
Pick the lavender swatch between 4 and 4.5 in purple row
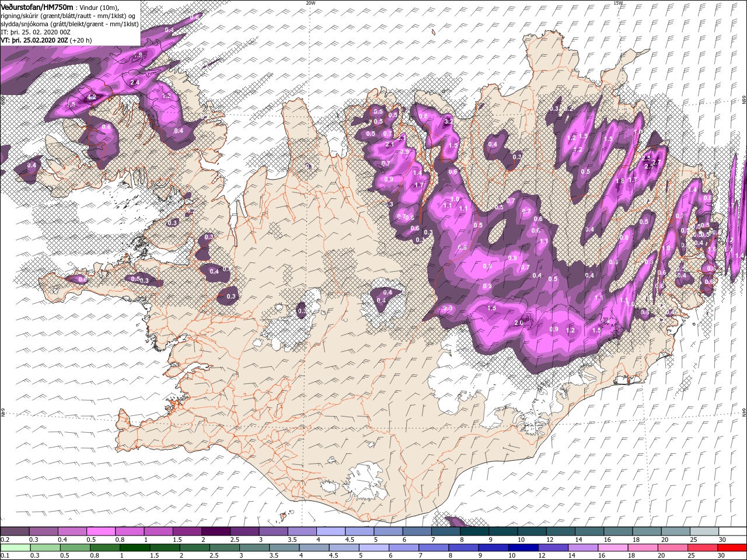pyautogui.click(x=331, y=531)
